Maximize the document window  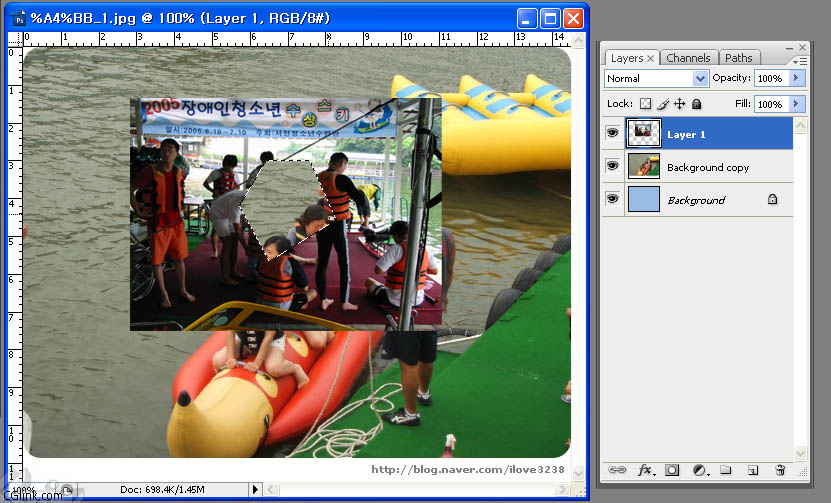(x=550, y=19)
